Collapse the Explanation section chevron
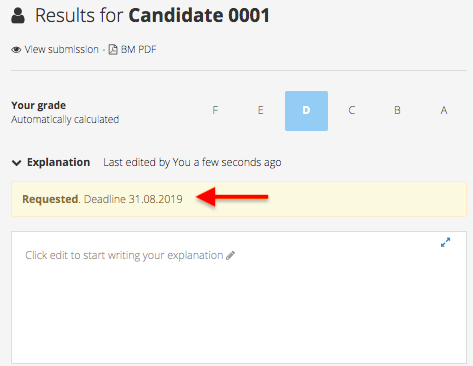 pos(16,163)
